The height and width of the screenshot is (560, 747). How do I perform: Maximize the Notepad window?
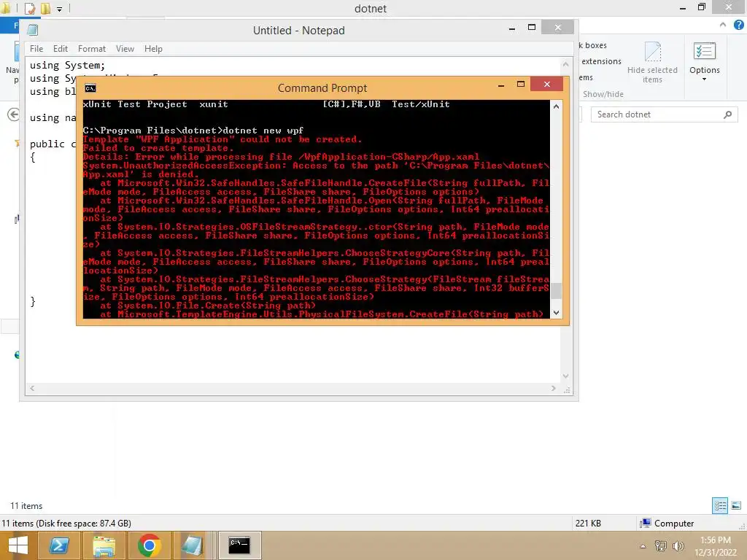pyautogui.click(x=532, y=28)
